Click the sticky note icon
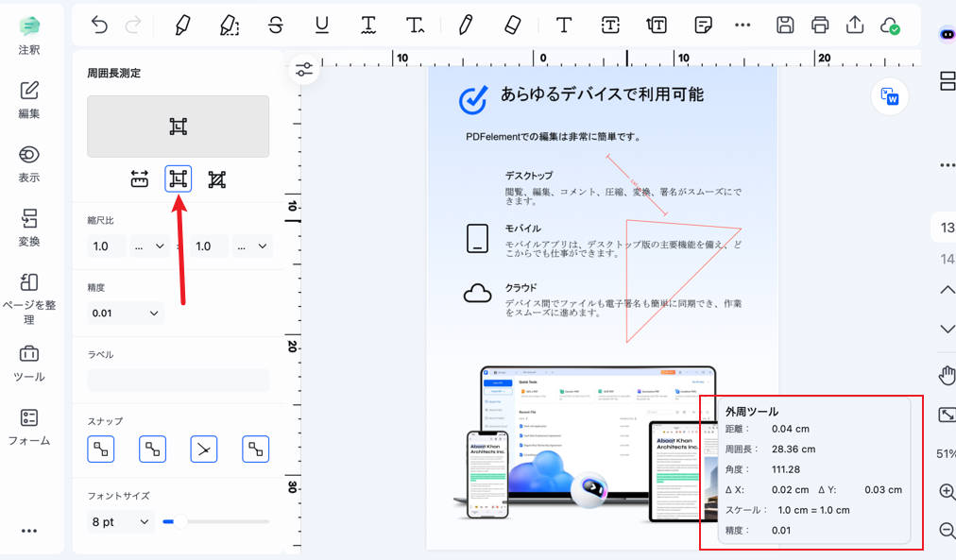Viewport: 956px width, 560px height. 703,25
